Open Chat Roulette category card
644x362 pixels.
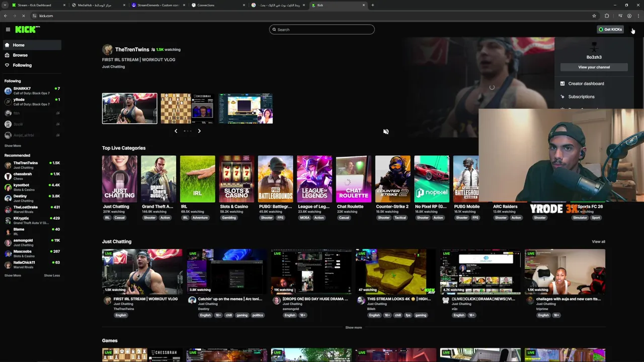pyautogui.click(x=354, y=179)
